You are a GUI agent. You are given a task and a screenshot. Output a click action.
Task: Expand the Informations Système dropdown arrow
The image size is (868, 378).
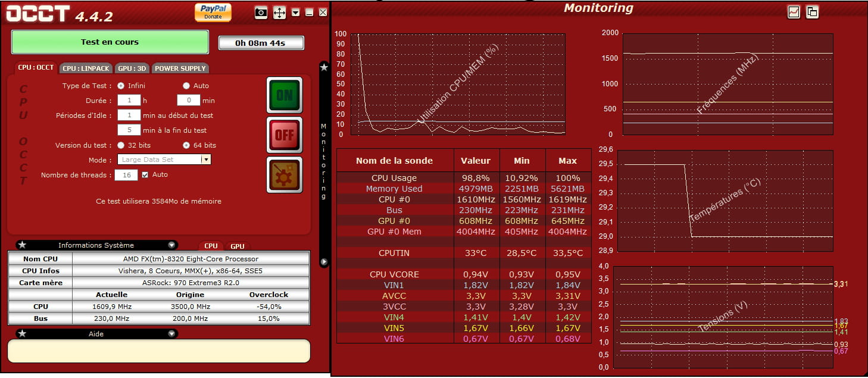click(172, 245)
